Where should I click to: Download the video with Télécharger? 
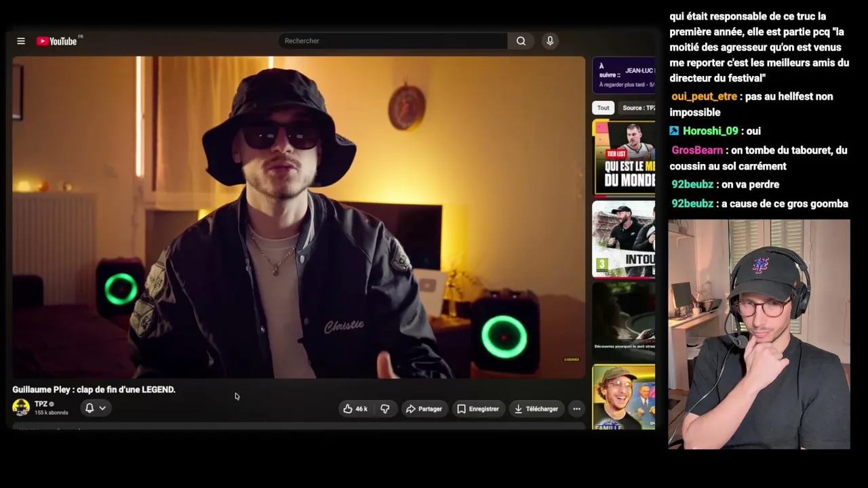(x=536, y=409)
